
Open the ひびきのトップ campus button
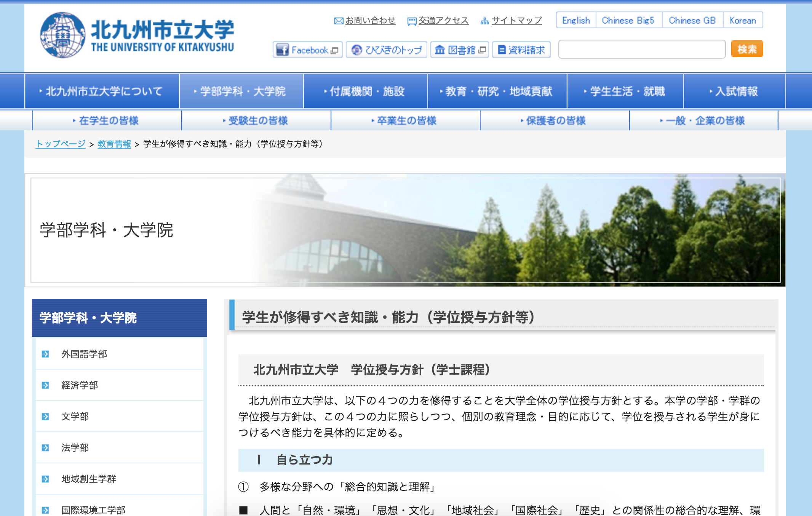click(387, 50)
